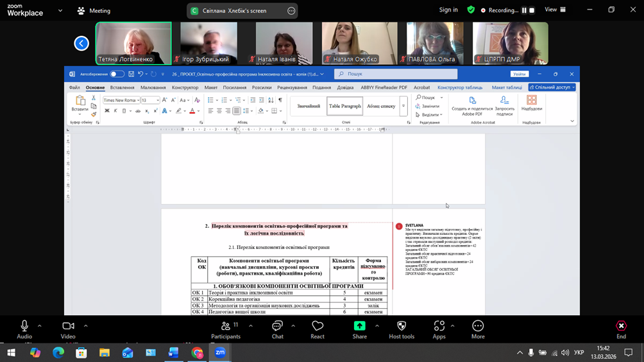Open the Apps menu in Zoom
The width and height of the screenshot is (644, 362).
439,329
